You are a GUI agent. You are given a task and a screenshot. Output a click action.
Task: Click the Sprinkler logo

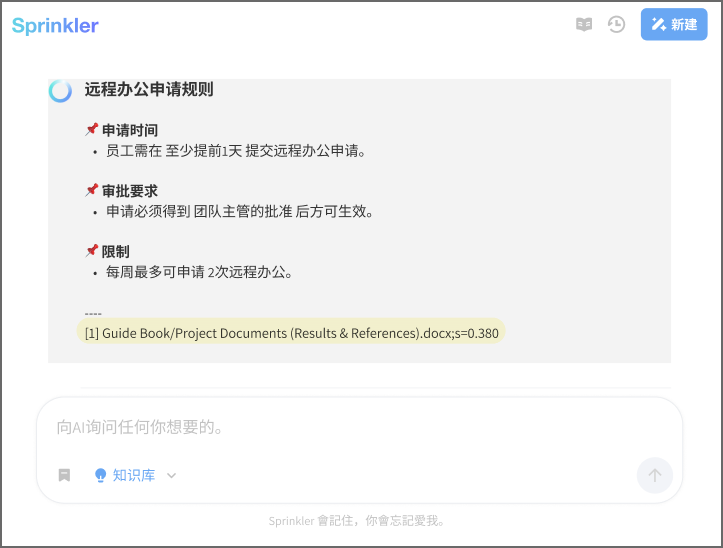[x=55, y=26]
